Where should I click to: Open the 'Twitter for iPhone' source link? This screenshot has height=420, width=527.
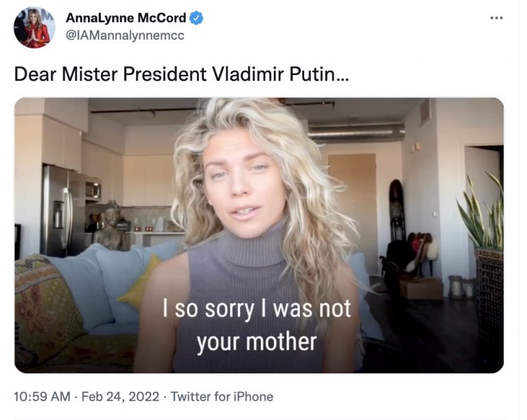pos(222,397)
